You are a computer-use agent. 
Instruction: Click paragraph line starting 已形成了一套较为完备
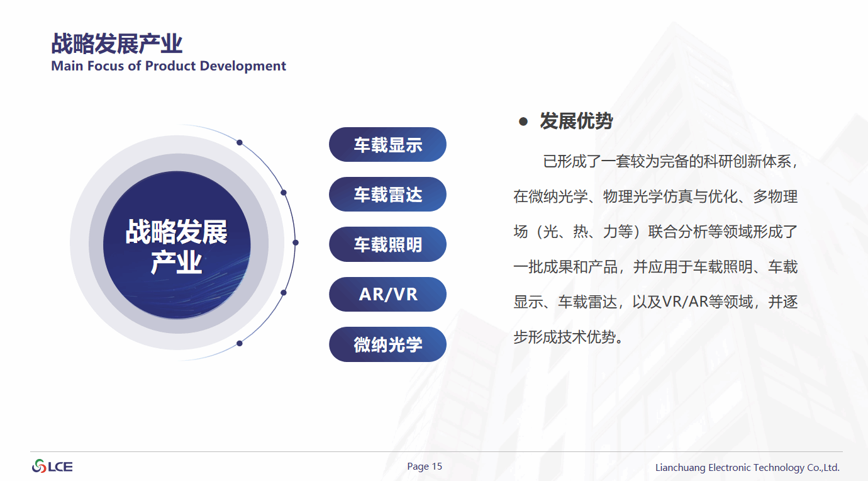point(671,161)
